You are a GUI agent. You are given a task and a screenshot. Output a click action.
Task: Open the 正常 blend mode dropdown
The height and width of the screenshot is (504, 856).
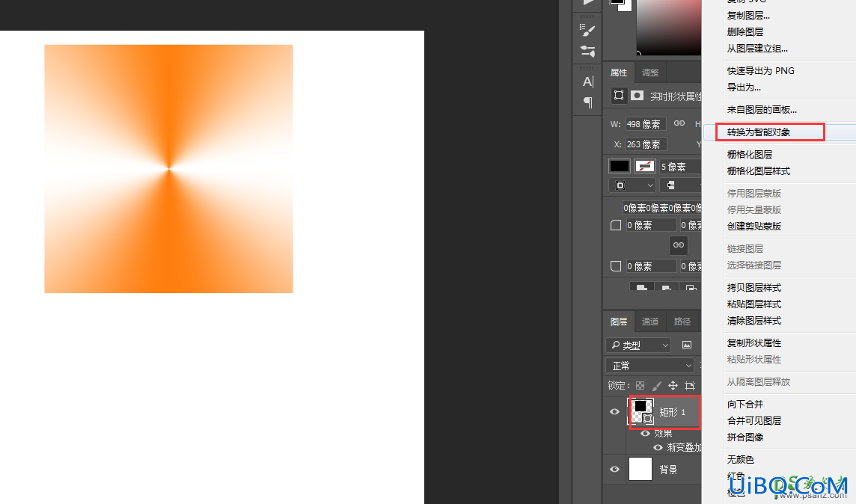pos(649,366)
